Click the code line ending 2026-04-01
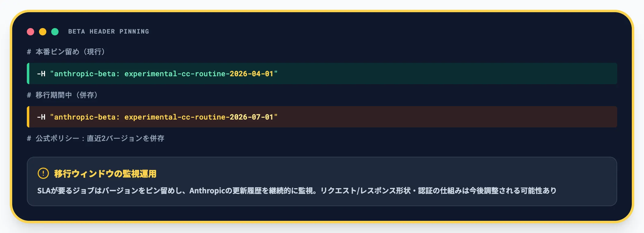 [x=322, y=73]
